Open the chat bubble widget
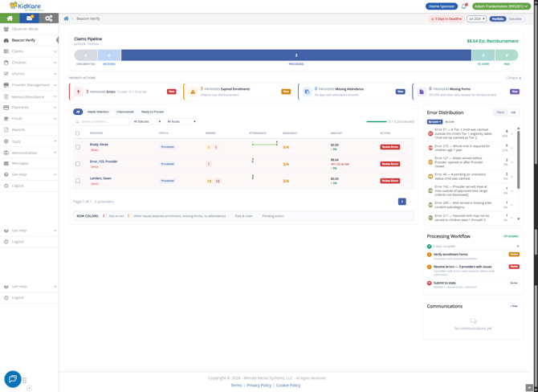Image resolution: width=538 pixels, height=392 pixels. (13, 379)
